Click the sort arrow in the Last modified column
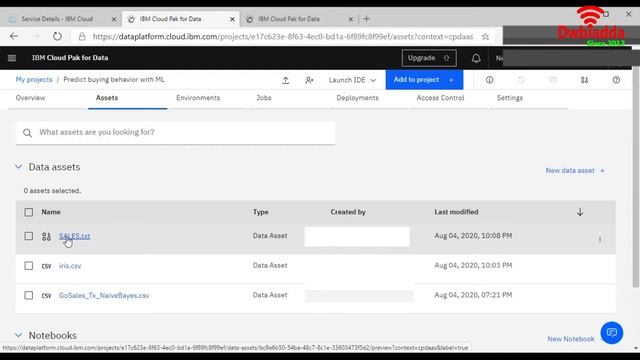The image size is (640, 360). 580,212
